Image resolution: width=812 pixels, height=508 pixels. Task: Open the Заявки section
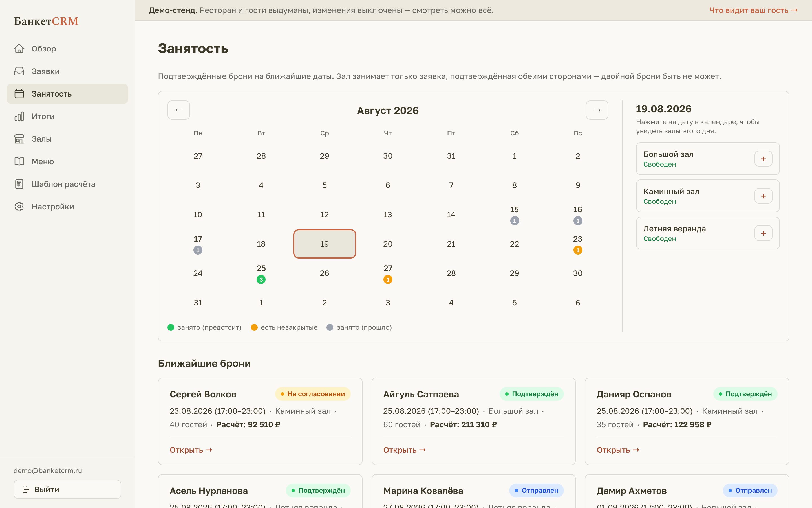(x=67, y=71)
